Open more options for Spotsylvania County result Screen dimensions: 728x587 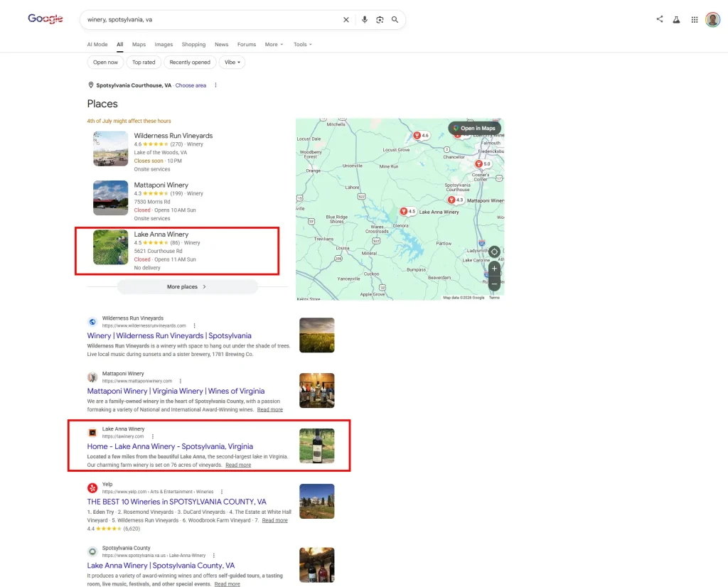point(213,556)
